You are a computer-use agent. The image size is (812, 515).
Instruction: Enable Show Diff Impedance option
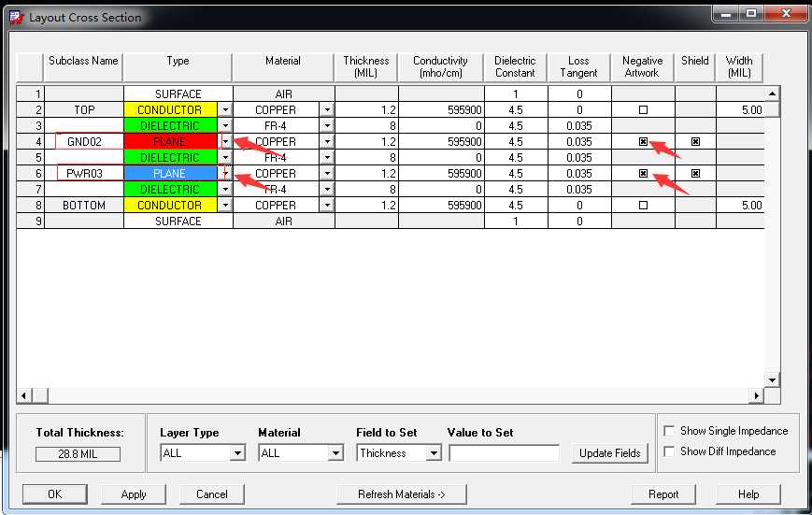669,451
